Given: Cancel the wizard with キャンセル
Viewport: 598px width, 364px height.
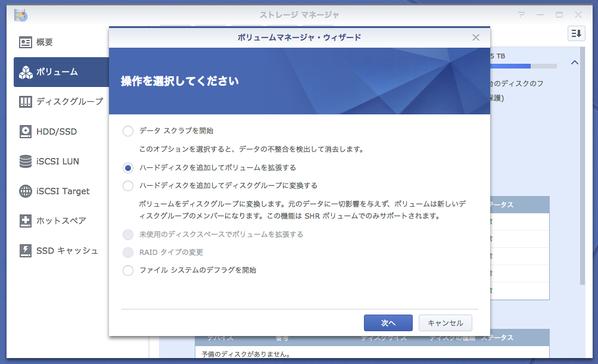Looking at the screenshot, I should 446,322.
